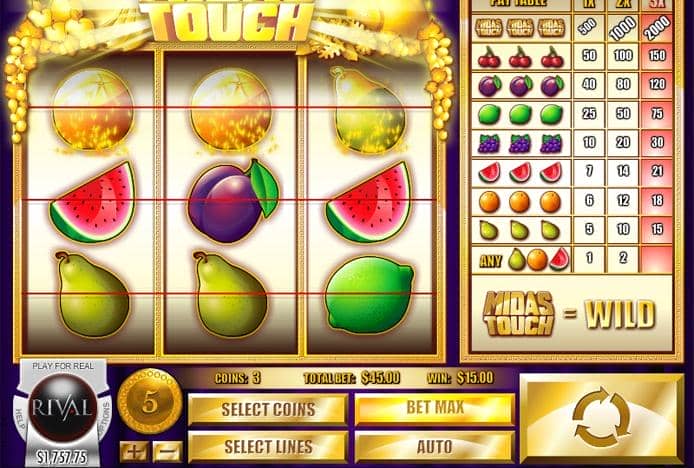This screenshot has height=468, width=694.
Task: Click the lime symbol on third reel
Action: (369, 295)
